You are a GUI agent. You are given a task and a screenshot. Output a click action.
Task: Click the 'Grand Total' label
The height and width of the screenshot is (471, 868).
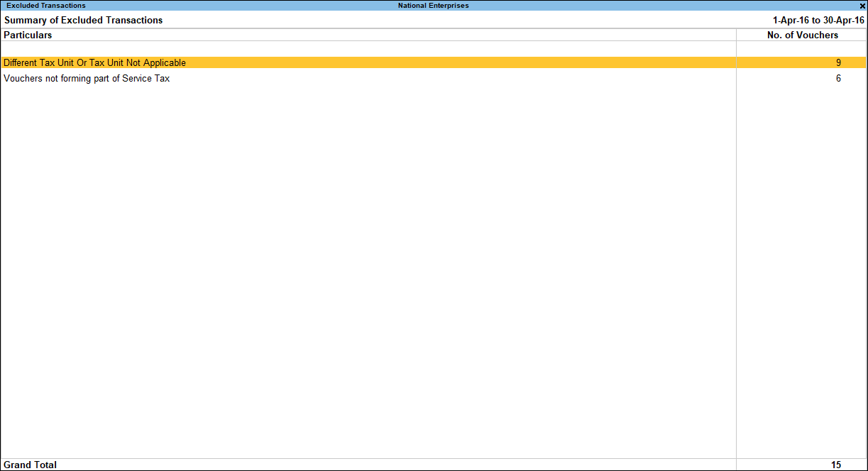pos(30,465)
